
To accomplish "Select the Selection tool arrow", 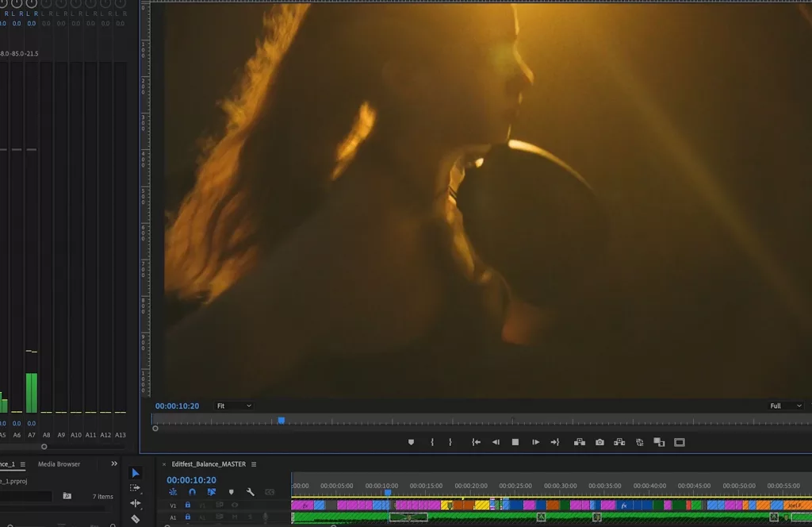I will pyautogui.click(x=135, y=473).
